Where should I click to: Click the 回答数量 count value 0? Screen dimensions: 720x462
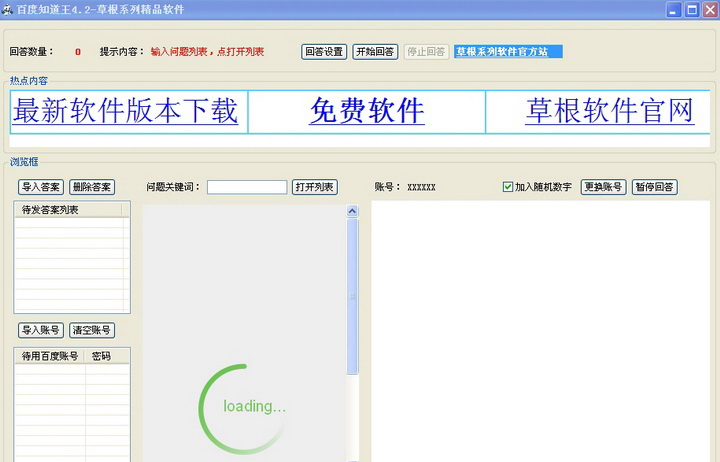point(78,52)
